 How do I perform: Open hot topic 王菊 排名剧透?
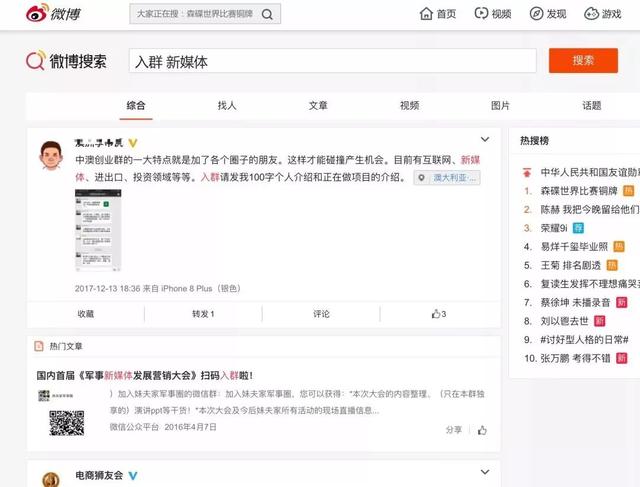click(571, 265)
